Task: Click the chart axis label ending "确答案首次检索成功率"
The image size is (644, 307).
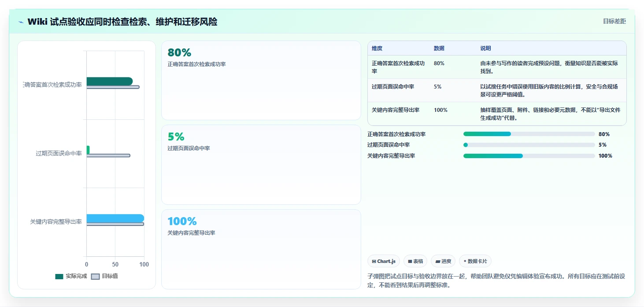Action: (53, 85)
